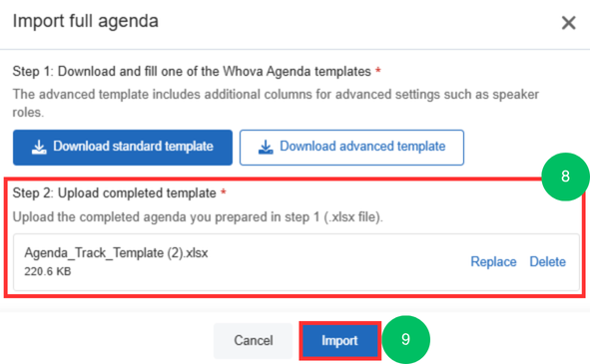The height and width of the screenshot is (364, 590).
Task: Download the advanced template
Action: point(351,148)
